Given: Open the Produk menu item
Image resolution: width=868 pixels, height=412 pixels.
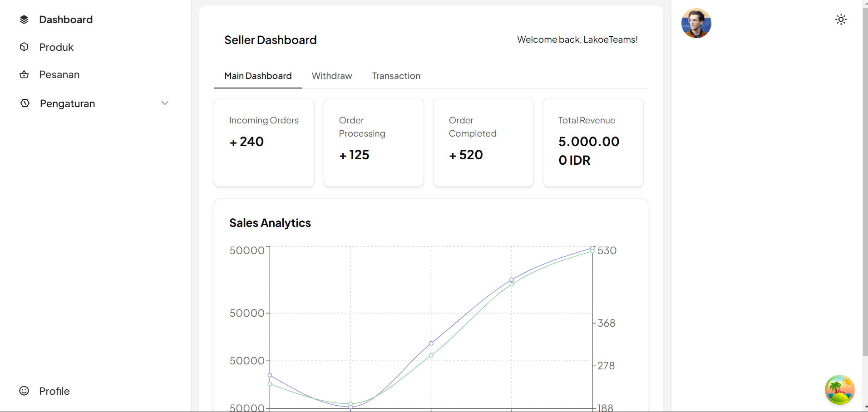Looking at the screenshot, I should pyautogui.click(x=56, y=47).
